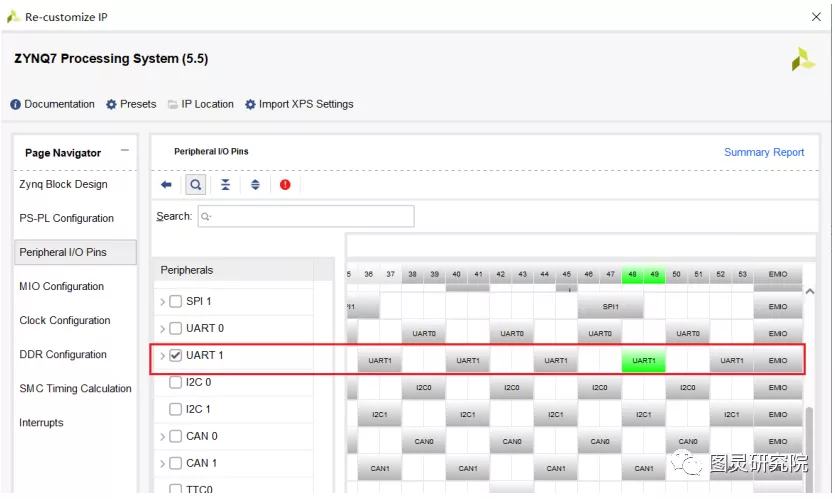This screenshot has width=835, height=499.
Task: Close the Re-customize IP dialog
Action: point(816,17)
